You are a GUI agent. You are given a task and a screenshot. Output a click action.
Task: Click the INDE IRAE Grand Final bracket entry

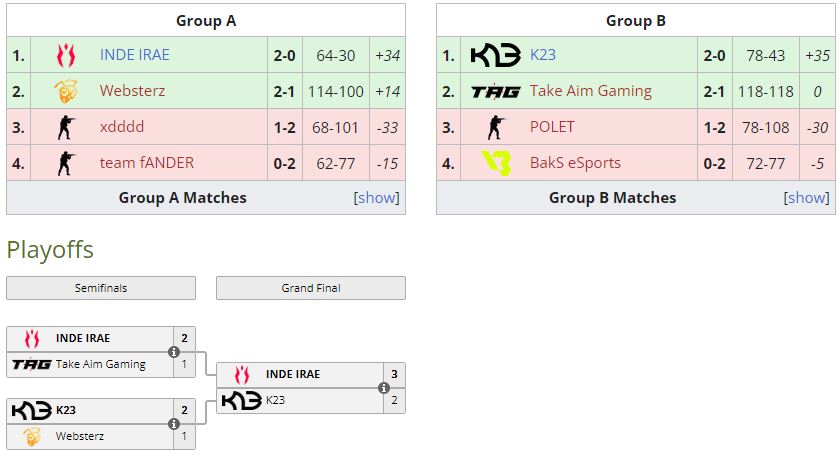[x=292, y=374]
